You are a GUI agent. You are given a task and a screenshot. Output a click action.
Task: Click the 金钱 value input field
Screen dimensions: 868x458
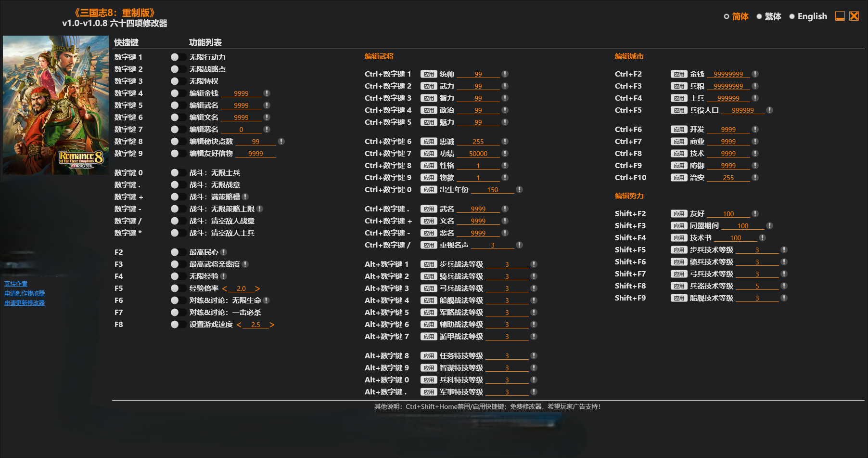728,74
